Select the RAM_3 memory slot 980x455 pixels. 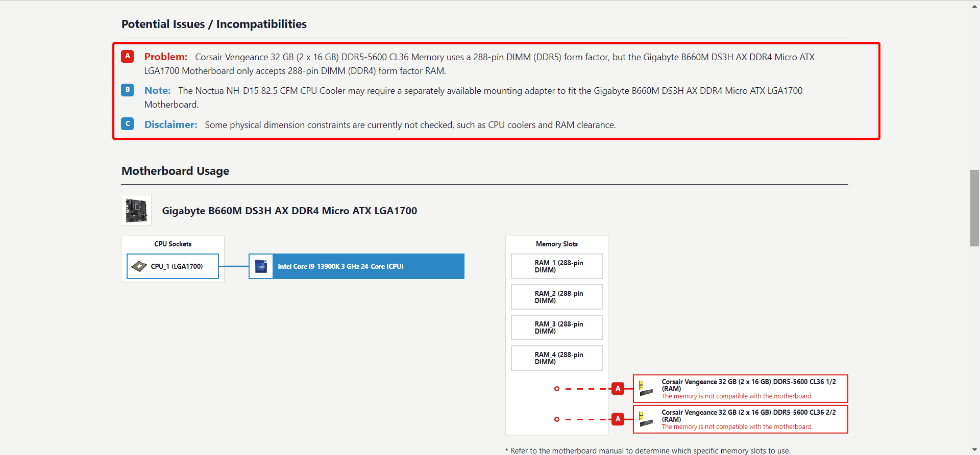pos(557,327)
